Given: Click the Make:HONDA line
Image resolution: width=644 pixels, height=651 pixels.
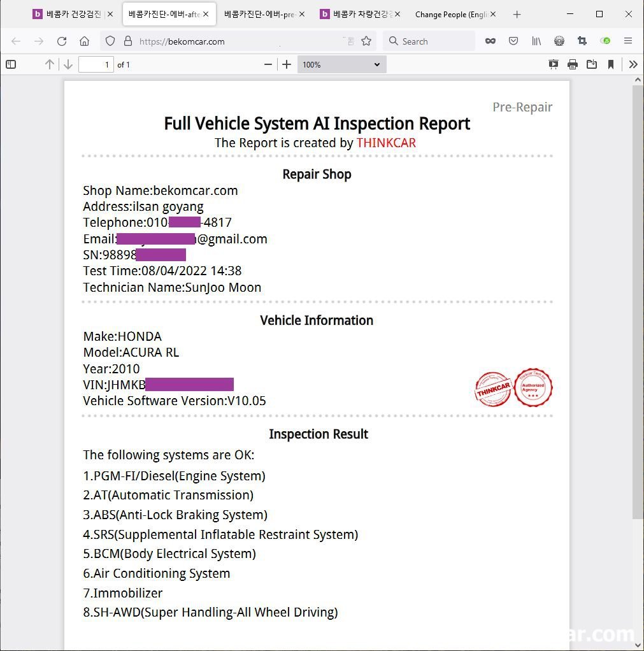Looking at the screenshot, I should pos(122,336).
